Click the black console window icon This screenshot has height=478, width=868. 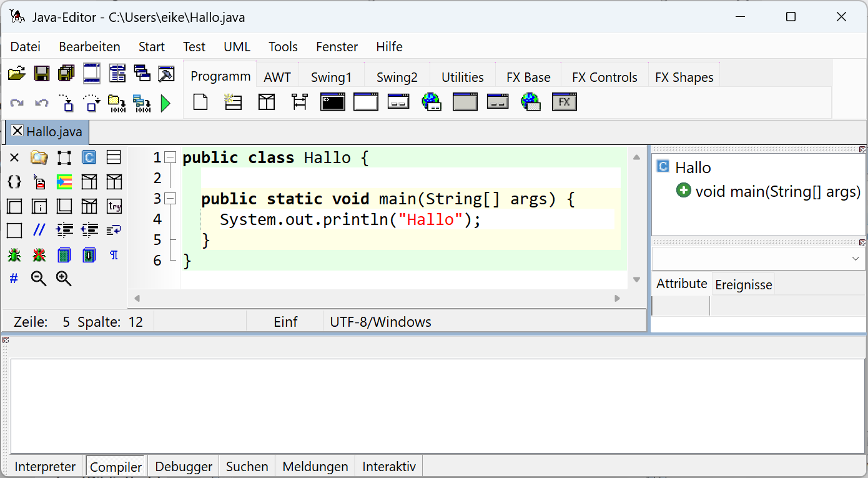click(332, 102)
